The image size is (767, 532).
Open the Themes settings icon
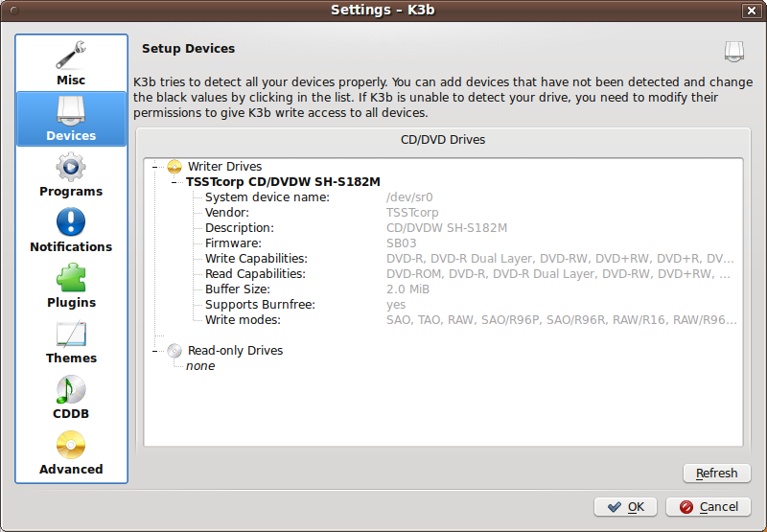pos(71,334)
